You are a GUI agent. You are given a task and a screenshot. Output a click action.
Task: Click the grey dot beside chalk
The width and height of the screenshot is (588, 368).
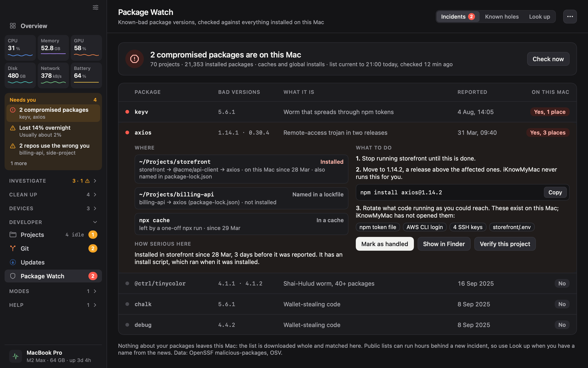127,304
